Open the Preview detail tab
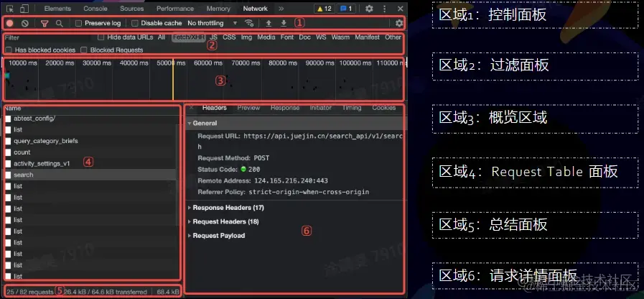This screenshot has width=644, height=299. tap(248, 108)
